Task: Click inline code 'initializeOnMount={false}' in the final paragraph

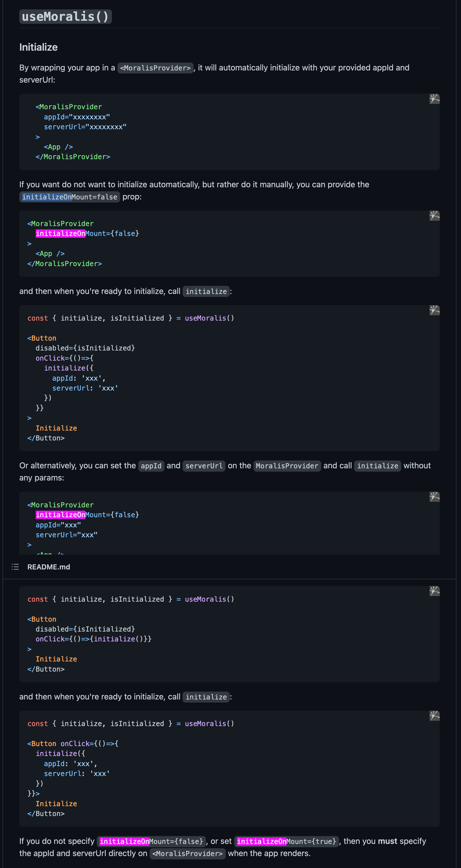Action: point(151,841)
